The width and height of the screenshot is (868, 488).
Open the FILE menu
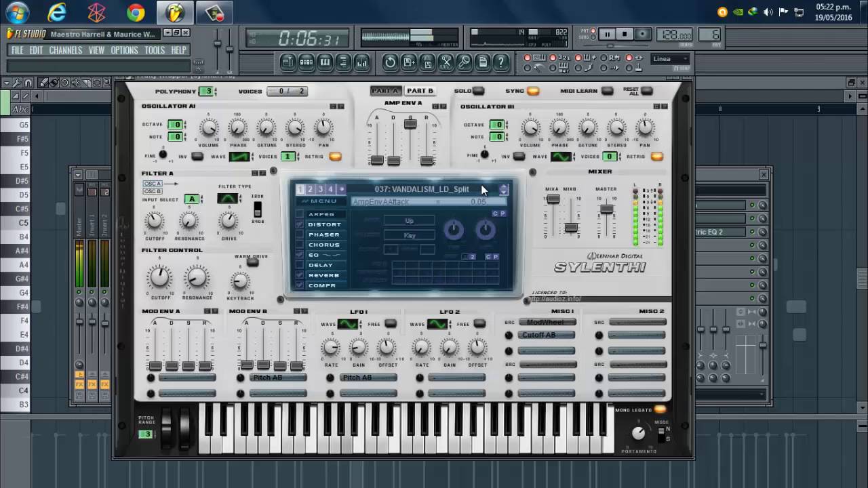(17, 50)
